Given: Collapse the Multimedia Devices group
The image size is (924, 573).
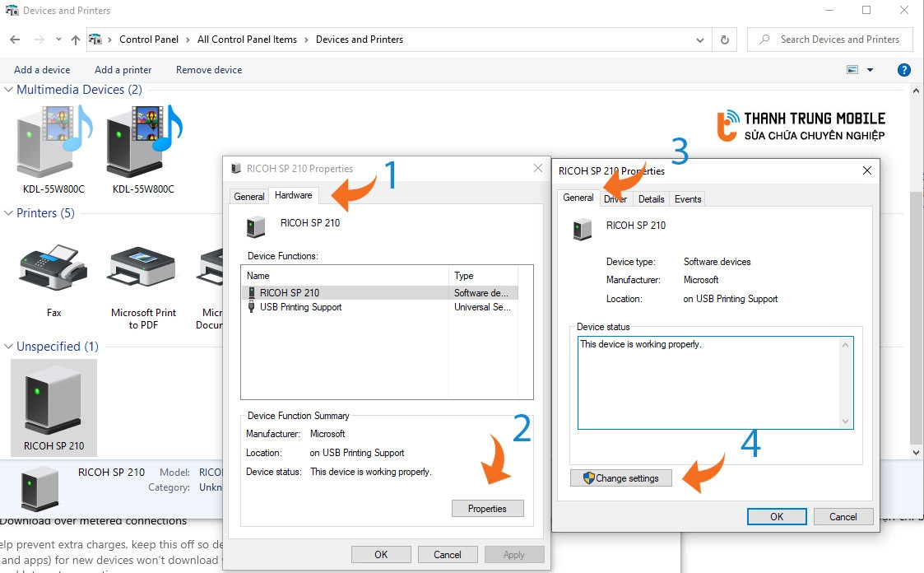Looking at the screenshot, I should point(9,90).
